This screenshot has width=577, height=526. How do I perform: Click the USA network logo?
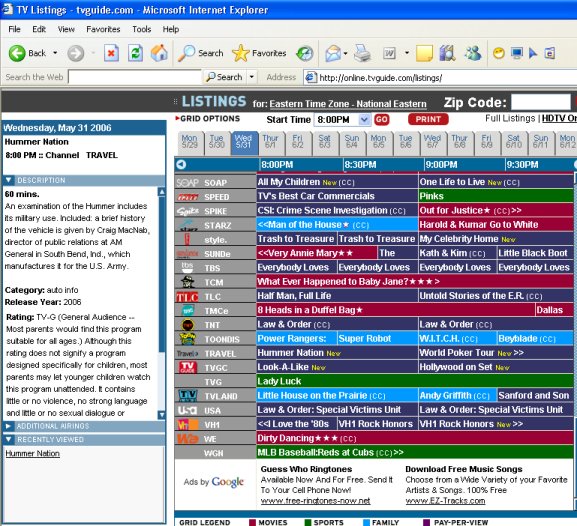coord(187,410)
